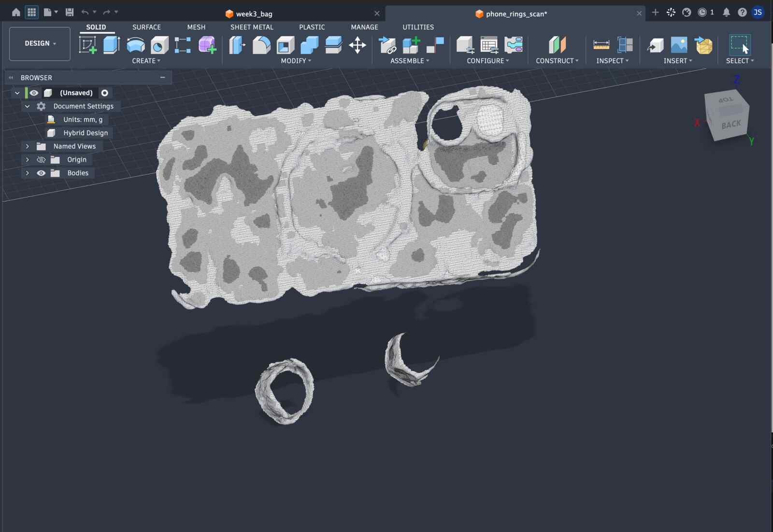Viewport: 773px width, 532px height.
Task: Select the Press Pull tool
Action: 237,45
